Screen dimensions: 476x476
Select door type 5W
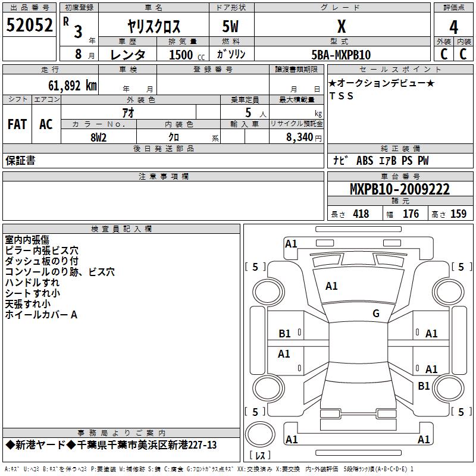[x=230, y=26]
